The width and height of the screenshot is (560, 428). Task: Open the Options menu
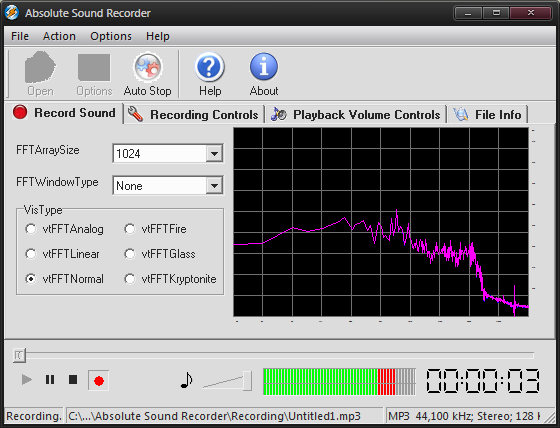coord(111,36)
